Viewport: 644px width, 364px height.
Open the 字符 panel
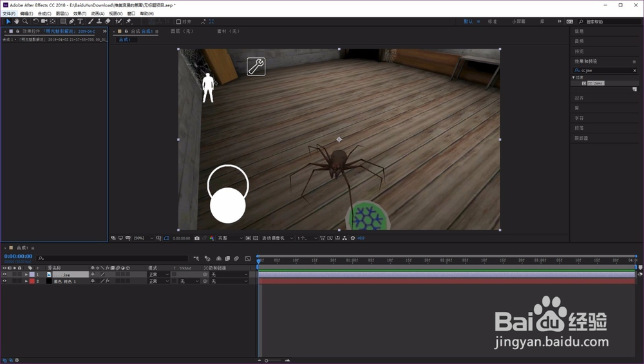tap(579, 118)
